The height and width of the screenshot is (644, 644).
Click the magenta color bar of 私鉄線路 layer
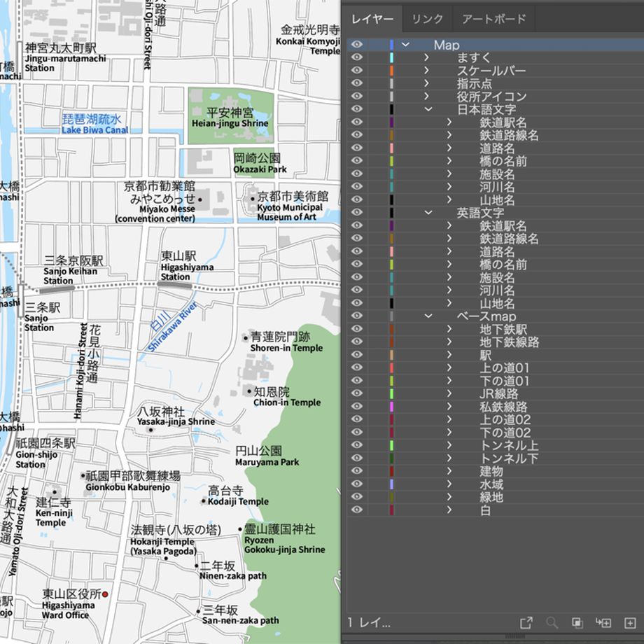391,406
